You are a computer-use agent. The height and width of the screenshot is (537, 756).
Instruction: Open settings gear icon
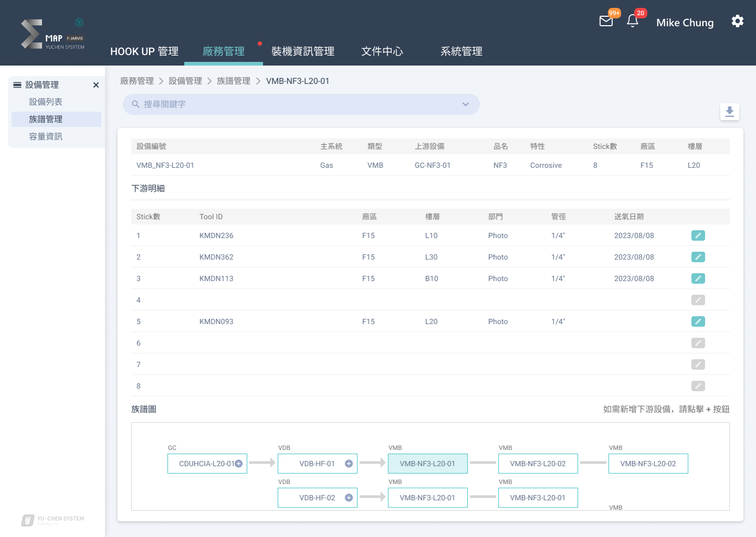click(x=738, y=22)
